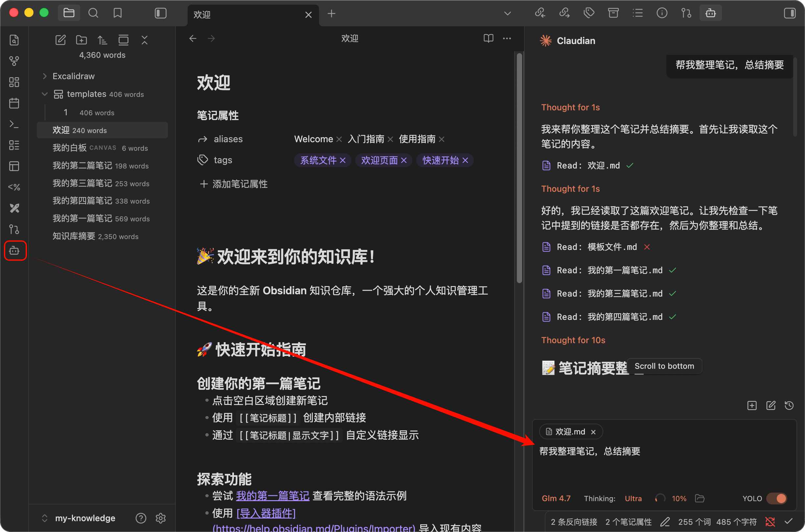This screenshot has width=805, height=532.
Task: Open the bookmarks icon in top bar
Action: click(x=117, y=13)
